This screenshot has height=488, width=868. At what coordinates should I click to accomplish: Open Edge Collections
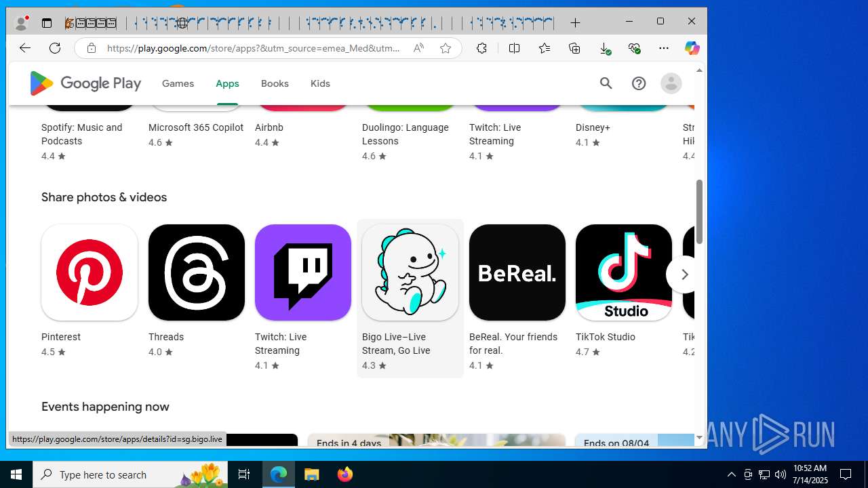click(574, 48)
